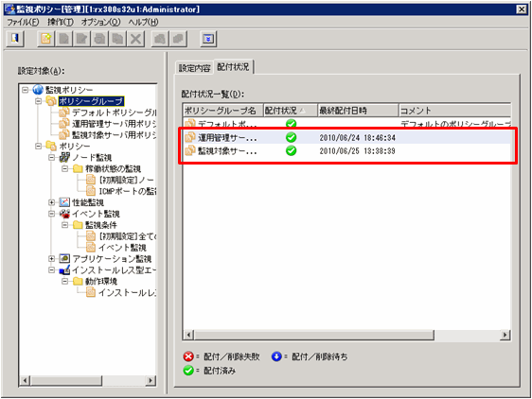Collapse the 監視ポリシー root node

(26, 90)
